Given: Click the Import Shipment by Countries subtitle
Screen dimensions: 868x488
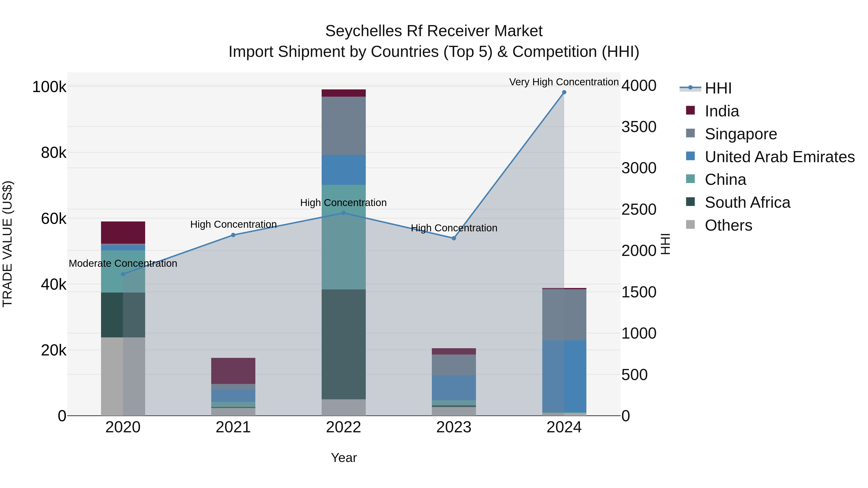Looking at the screenshot, I should pos(434,52).
